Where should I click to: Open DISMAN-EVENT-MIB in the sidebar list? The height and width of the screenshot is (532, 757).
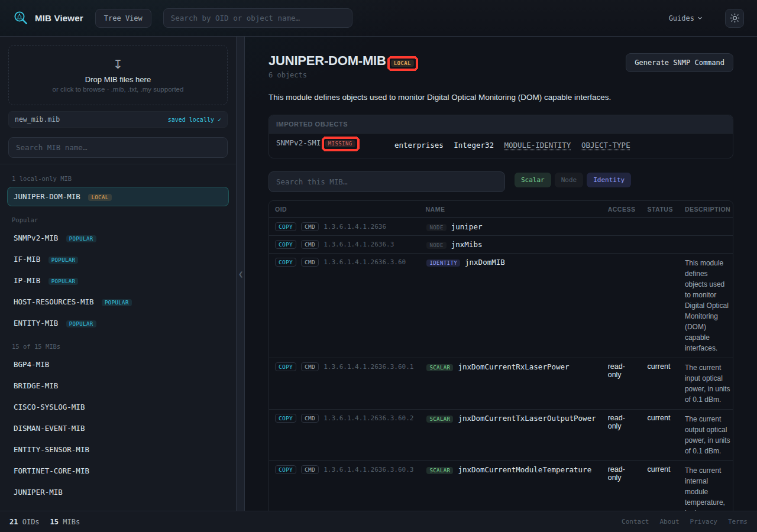point(118,429)
